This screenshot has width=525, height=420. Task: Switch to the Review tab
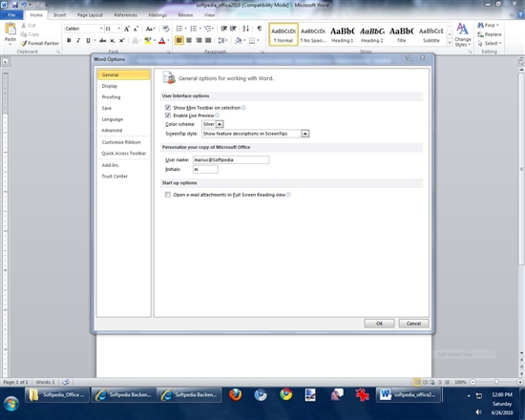click(x=185, y=15)
